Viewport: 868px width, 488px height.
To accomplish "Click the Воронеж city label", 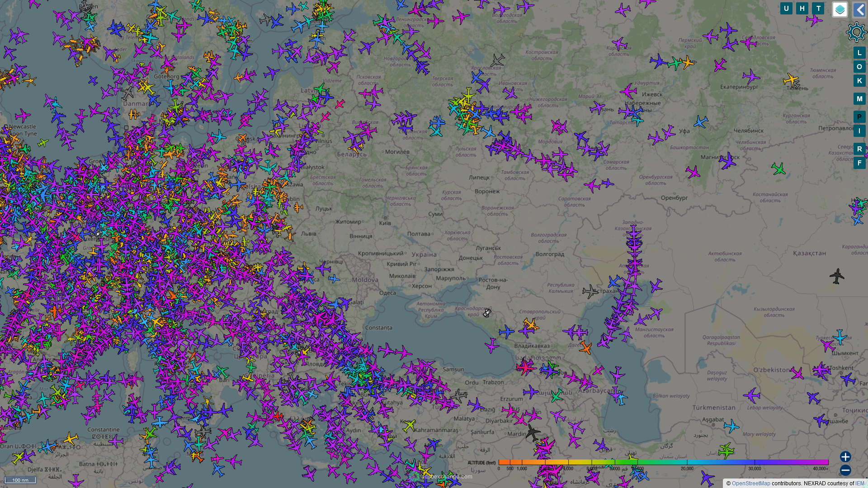I will (x=487, y=192).
